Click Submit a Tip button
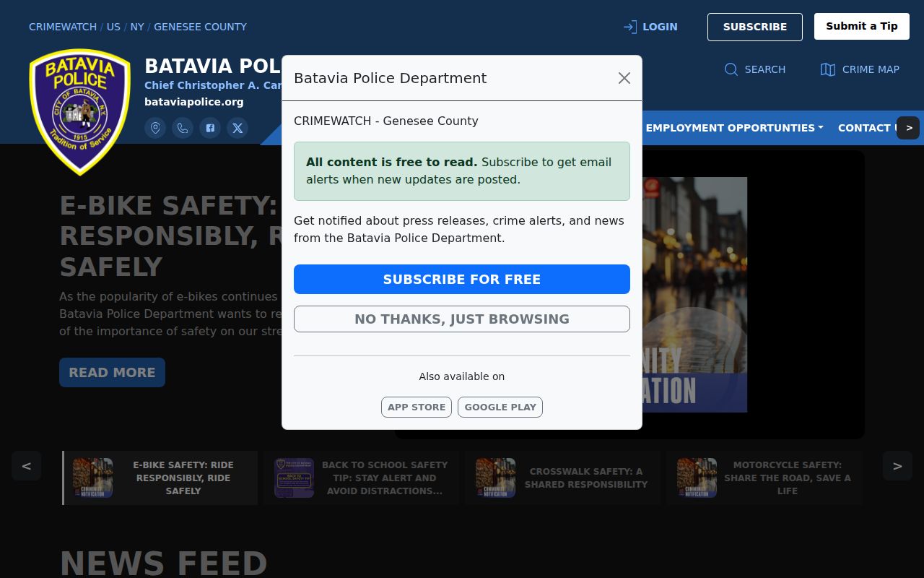This screenshot has height=578, width=924. [x=862, y=26]
